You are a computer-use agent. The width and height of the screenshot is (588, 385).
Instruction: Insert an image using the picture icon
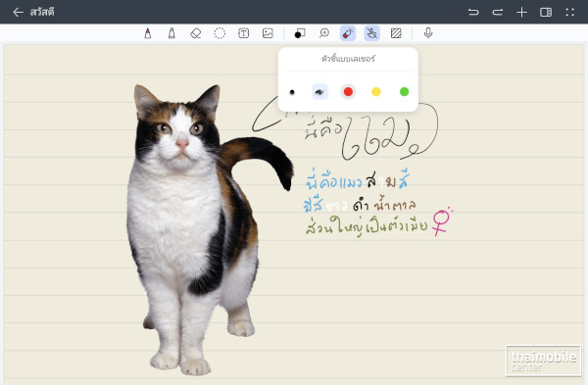[268, 33]
